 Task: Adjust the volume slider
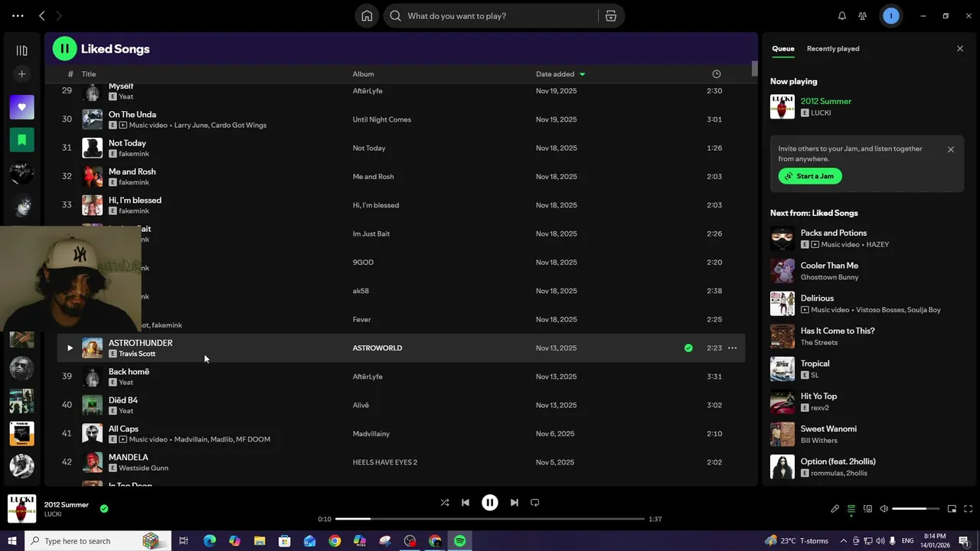point(915,509)
